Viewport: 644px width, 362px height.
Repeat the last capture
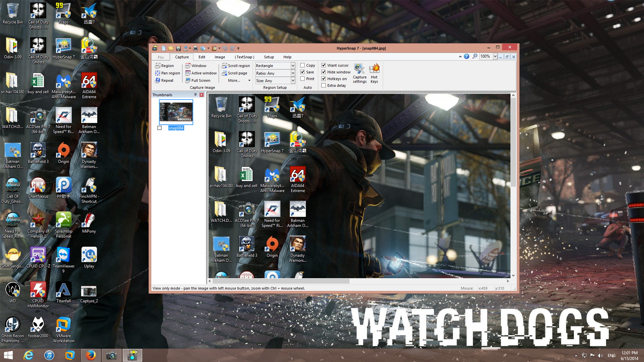[x=164, y=80]
